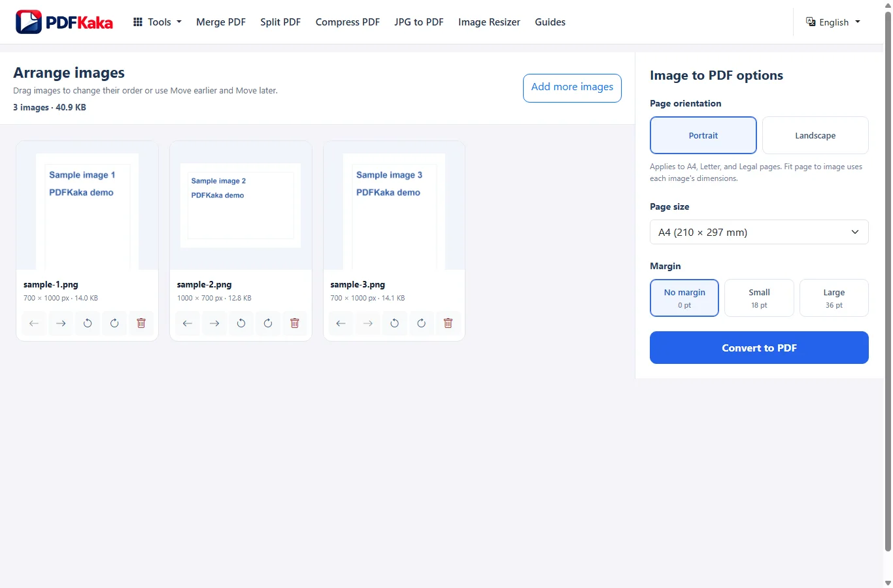
Task: Move sample-1.png later in order
Action: [x=61, y=323]
